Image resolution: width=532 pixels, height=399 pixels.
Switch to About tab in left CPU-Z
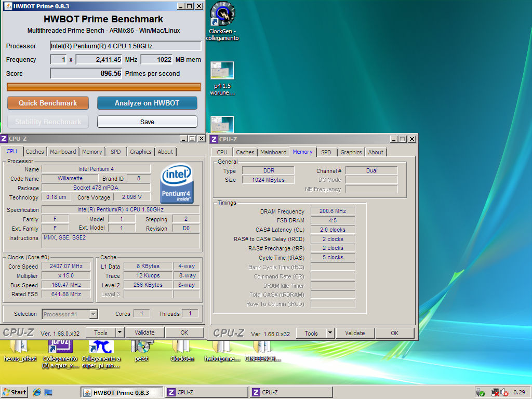[x=165, y=152]
